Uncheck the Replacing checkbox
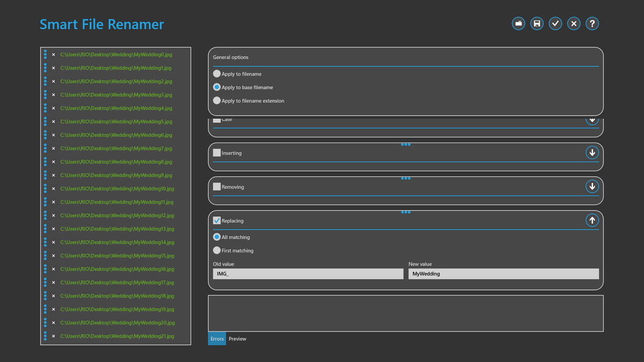This screenshot has width=644, height=362. click(217, 221)
